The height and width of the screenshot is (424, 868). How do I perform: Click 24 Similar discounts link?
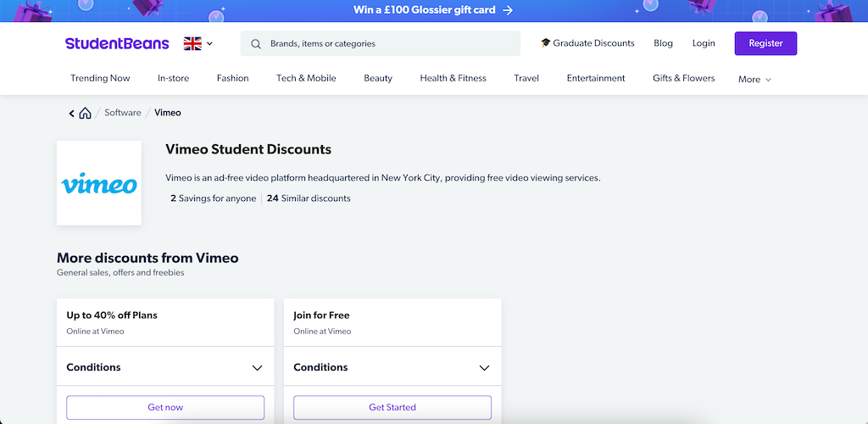(309, 198)
